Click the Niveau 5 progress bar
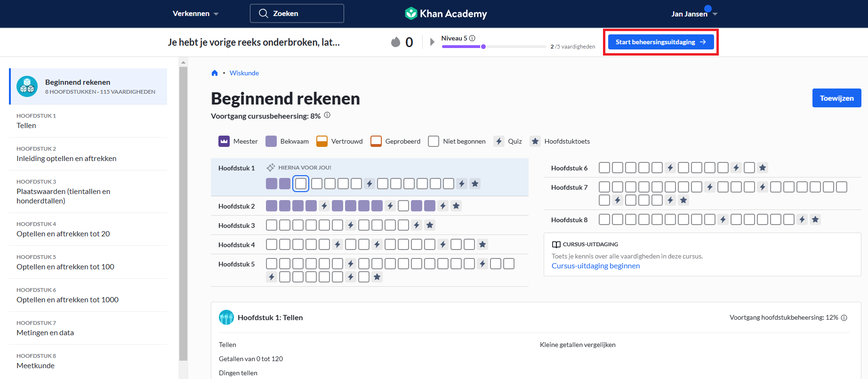 [x=494, y=47]
